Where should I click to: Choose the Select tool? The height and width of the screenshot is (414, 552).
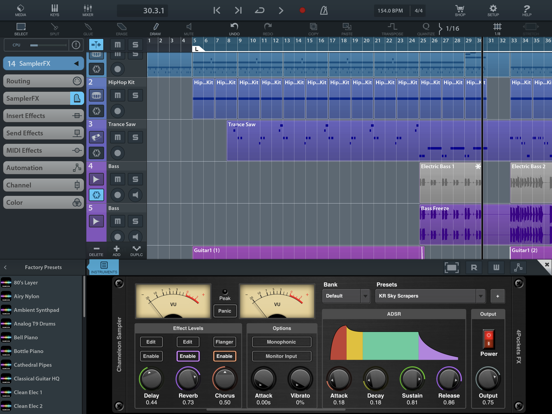point(21,29)
